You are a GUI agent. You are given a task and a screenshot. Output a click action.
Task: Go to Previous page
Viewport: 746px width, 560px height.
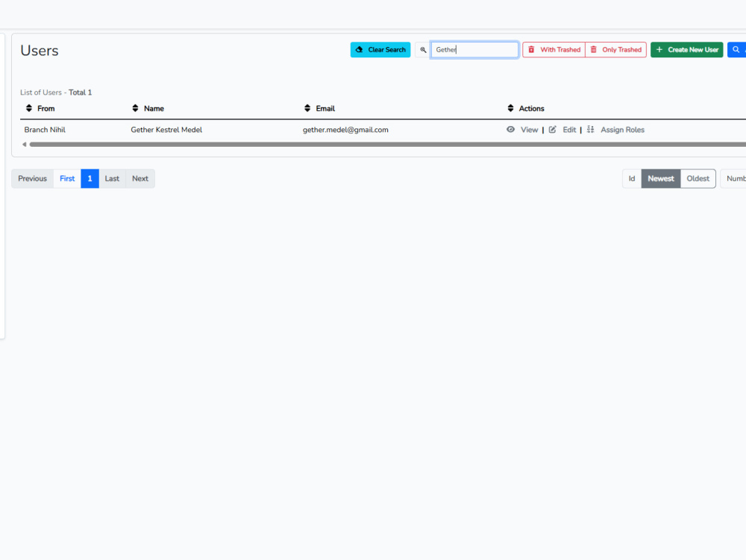tap(32, 179)
